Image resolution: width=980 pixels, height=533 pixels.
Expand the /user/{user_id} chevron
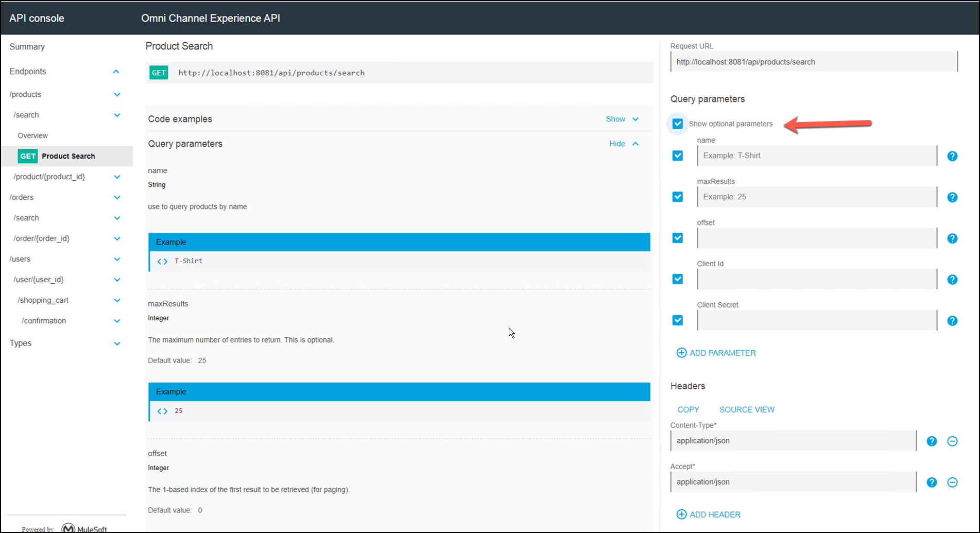(x=117, y=280)
